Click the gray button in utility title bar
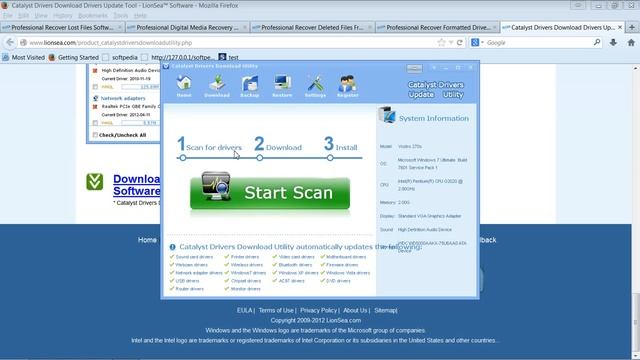Screen dimensions: 640x360 (414, 68)
